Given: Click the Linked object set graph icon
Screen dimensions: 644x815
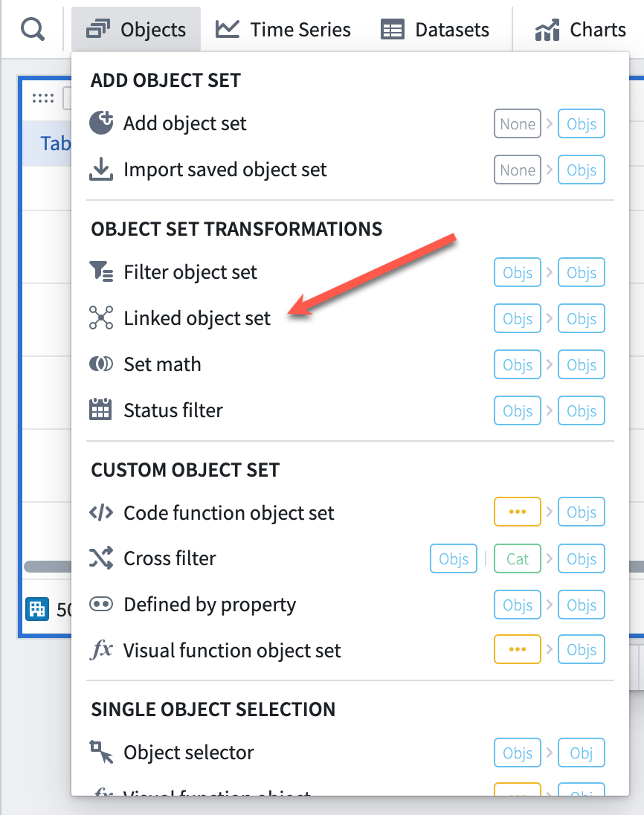Looking at the screenshot, I should pyautogui.click(x=101, y=318).
